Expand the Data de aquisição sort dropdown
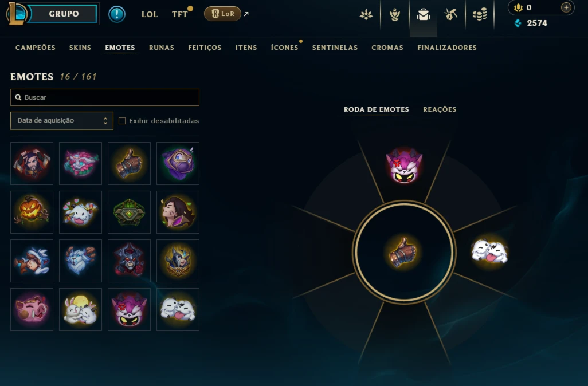This screenshot has width=588, height=386. [x=62, y=121]
